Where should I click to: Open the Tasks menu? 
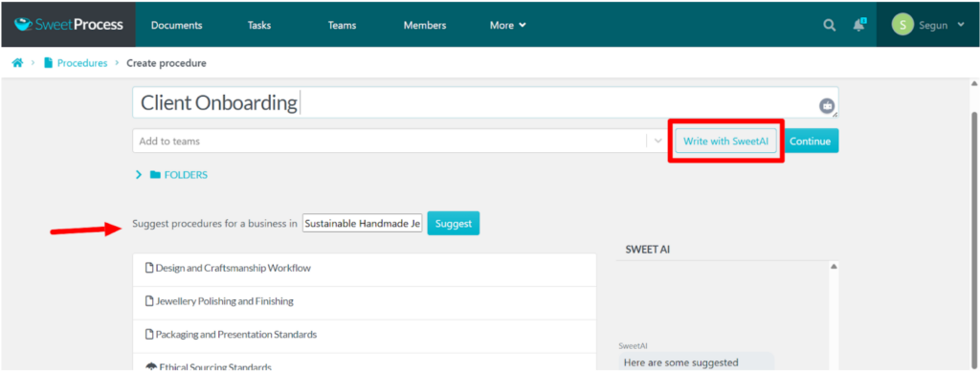click(x=258, y=25)
